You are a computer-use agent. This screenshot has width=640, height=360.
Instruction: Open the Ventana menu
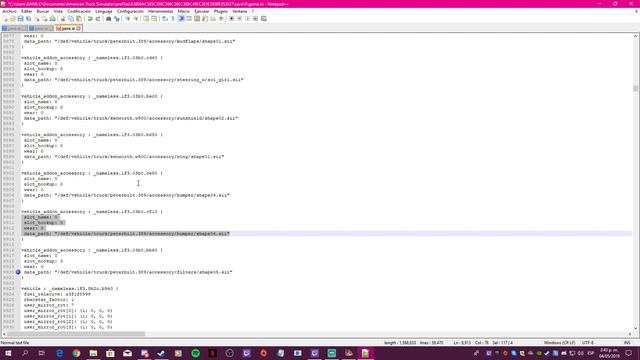[x=240, y=11]
